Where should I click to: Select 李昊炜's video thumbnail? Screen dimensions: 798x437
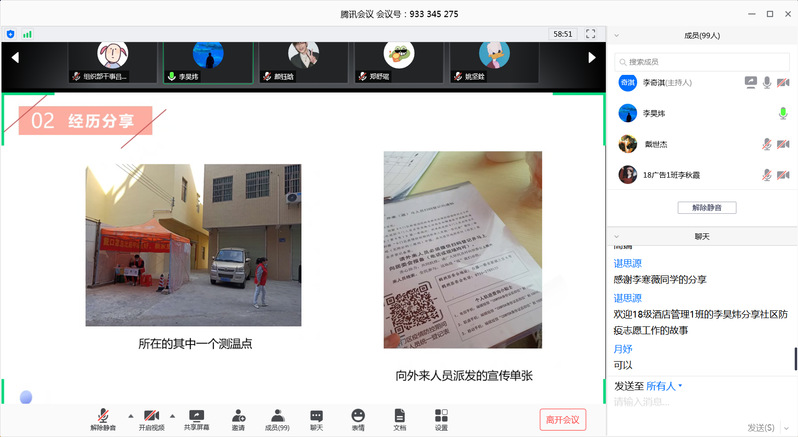coord(208,62)
